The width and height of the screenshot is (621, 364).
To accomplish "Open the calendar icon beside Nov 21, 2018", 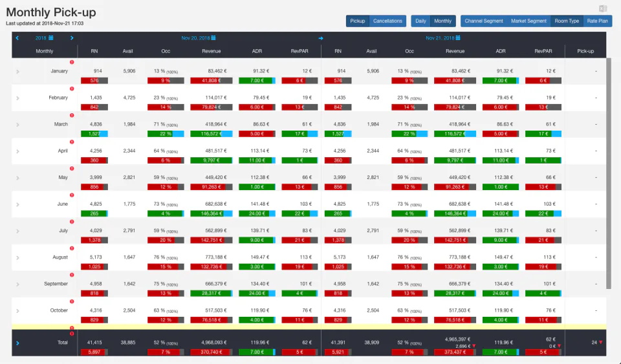I will coord(458,38).
